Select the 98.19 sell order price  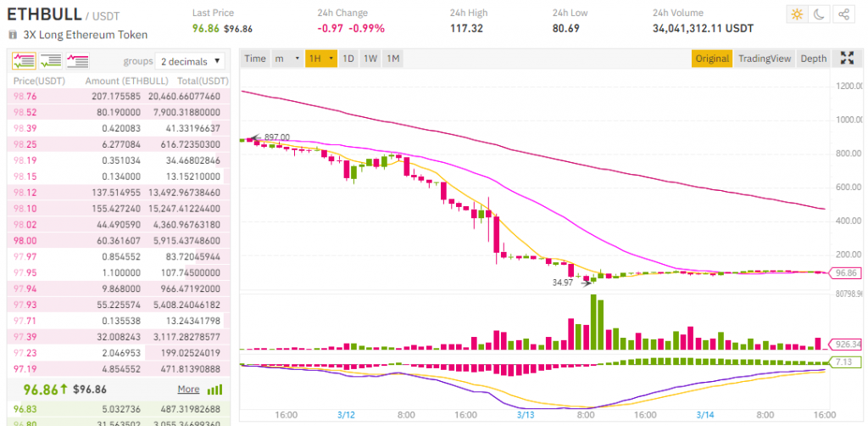pyautogui.click(x=24, y=160)
